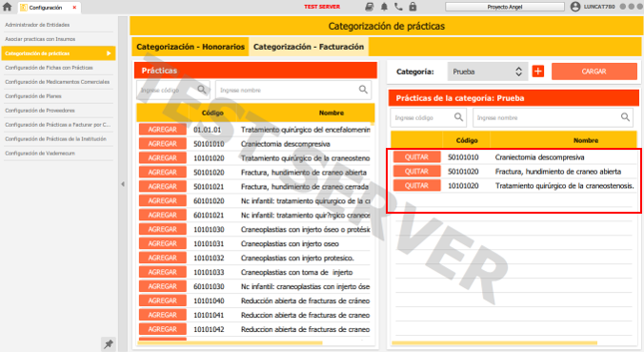This screenshot has height=352, width=644.
Task: Click AGREGAR for code 50101021
Action: click(x=163, y=186)
